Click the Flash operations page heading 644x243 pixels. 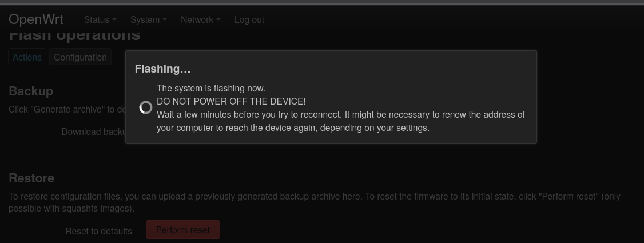click(x=74, y=37)
